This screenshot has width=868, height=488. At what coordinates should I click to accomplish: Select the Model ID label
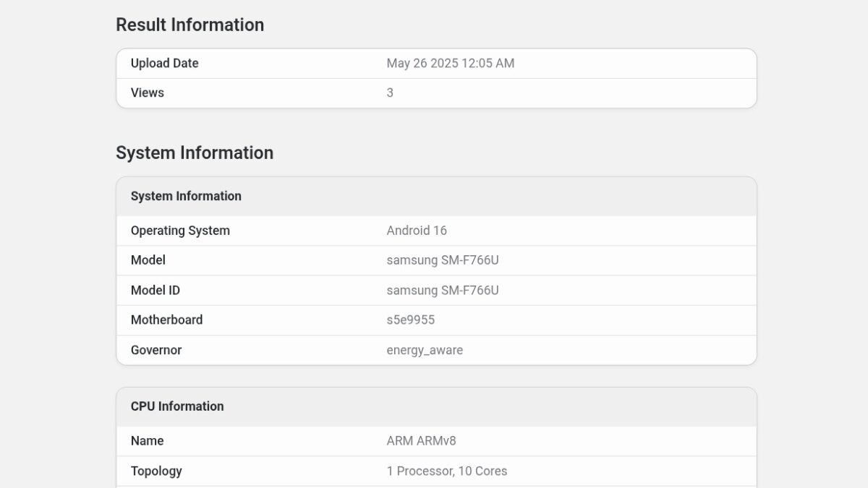pos(155,291)
